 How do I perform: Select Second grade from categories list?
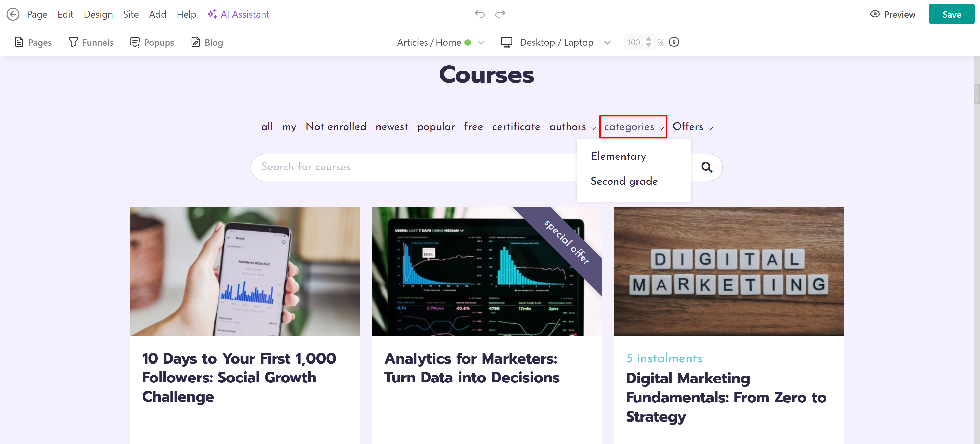coord(624,181)
